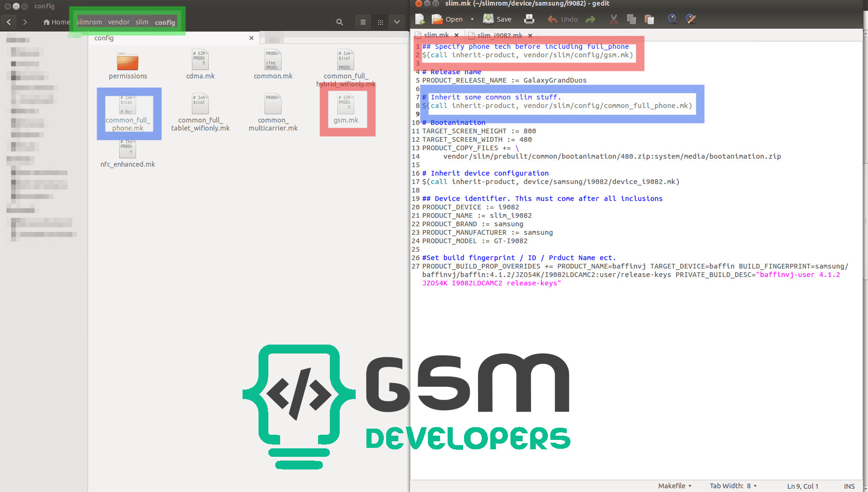Click the gedit New Document icon
The height and width of the screenshot is (492, 868).
click(x=419, y=19)
